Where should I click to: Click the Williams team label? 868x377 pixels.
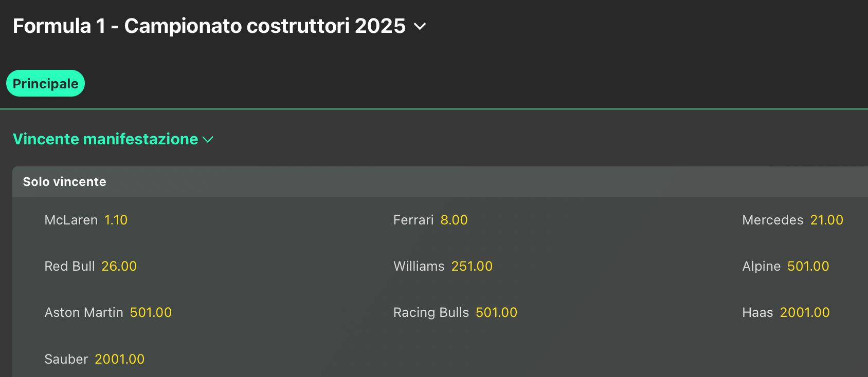419,267
